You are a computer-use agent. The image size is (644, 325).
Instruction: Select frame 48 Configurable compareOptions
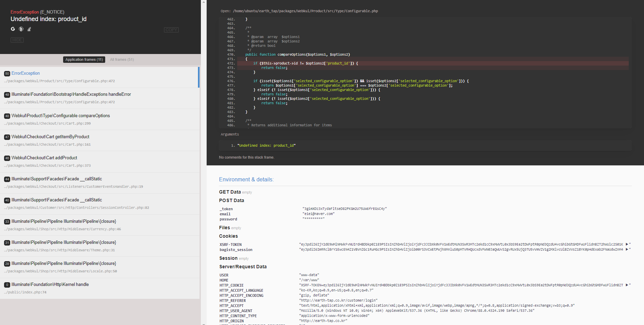[99, 120]
